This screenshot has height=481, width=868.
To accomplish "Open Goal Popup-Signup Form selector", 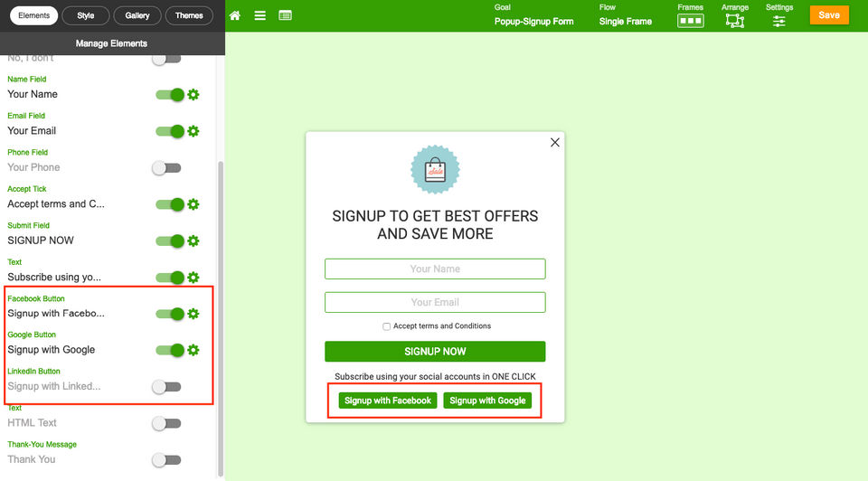I will [x=533, y=15].
